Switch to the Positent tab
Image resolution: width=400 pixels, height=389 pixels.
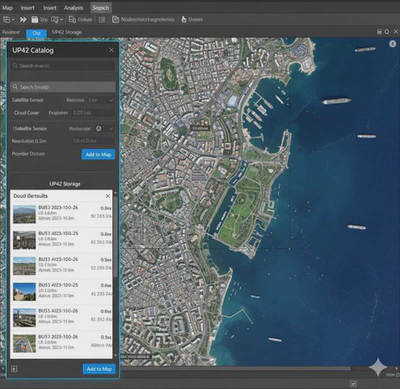point(11,32)
